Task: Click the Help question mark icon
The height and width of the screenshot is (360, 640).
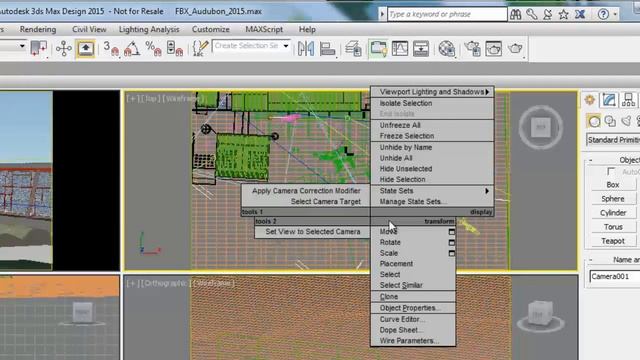Action: click(603, 14)
